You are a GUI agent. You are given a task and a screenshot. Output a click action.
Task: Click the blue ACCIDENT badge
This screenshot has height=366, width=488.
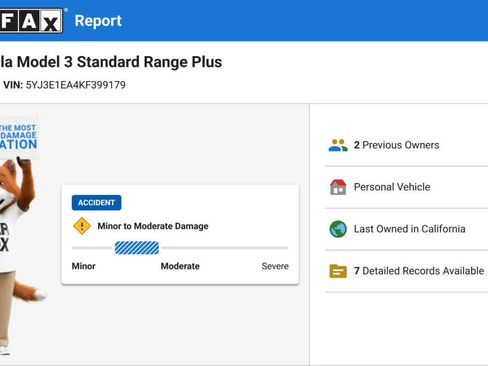96,203
